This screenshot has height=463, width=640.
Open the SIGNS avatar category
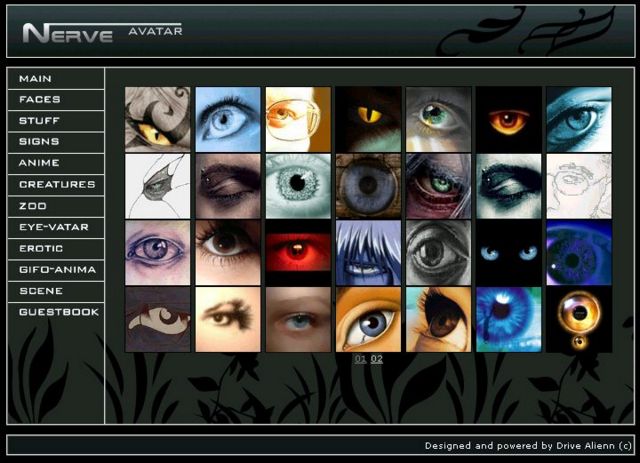point(56,142)
